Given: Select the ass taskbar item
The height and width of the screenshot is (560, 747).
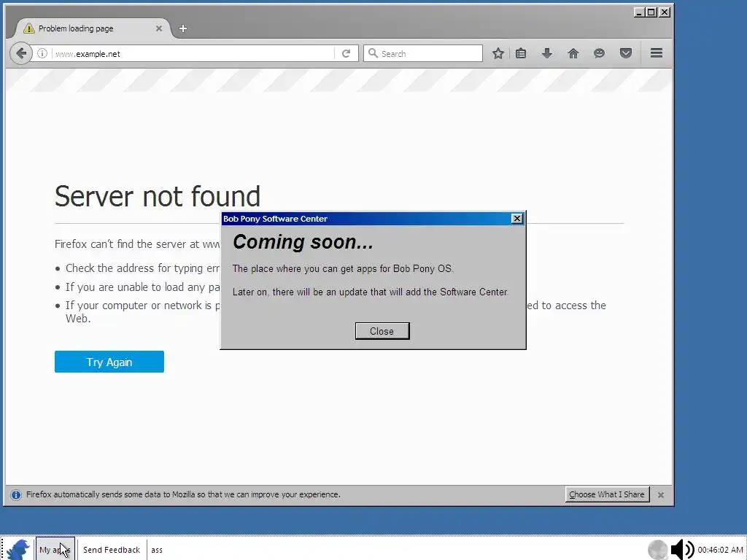Looking at the screenshot, I should [157, 550].
